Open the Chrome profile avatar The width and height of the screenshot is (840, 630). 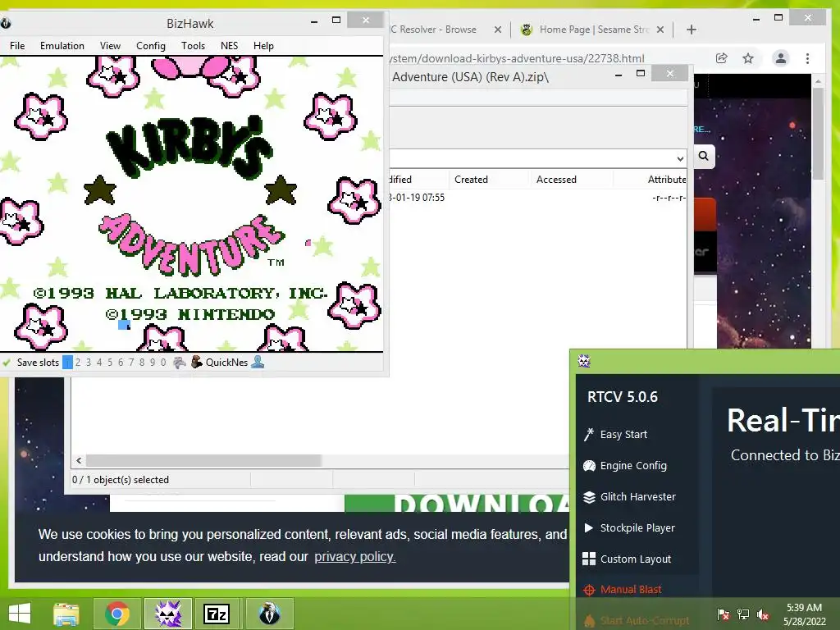(781, 58)
